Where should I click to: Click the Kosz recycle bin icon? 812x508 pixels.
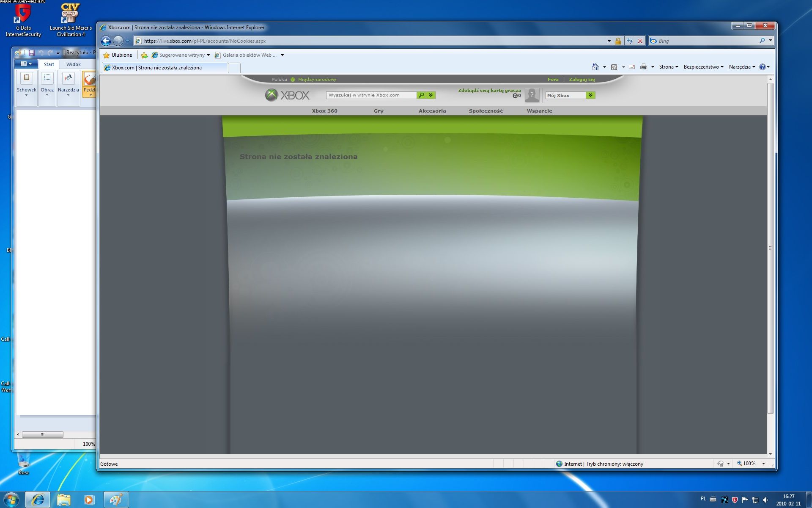click(x=24, y=464)
